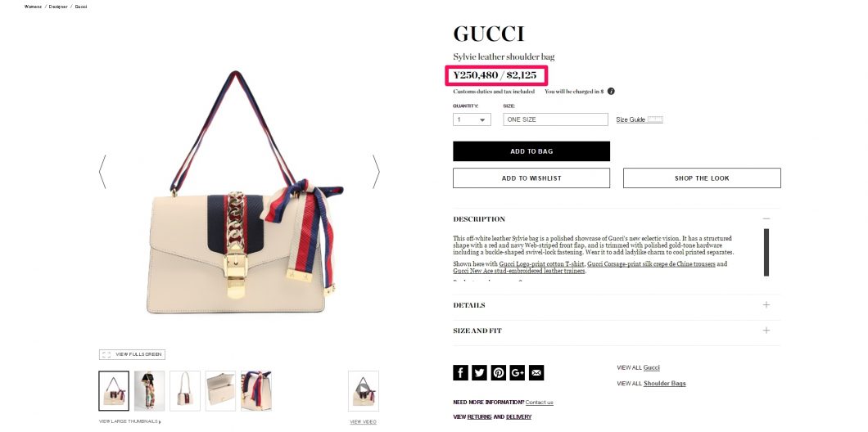Click the currency info icon
Screen dimensions: 868x432
[611, 92]
